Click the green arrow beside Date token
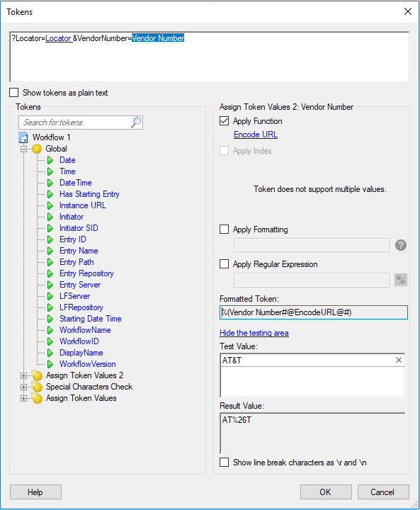This screenshot has width=420, height=510. (x=50, y=160)
